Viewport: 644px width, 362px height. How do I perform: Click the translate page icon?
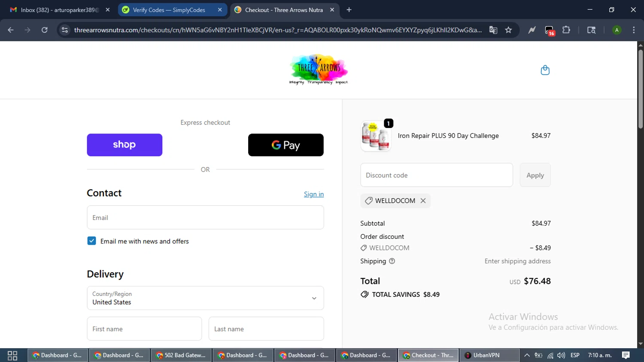(493, 30)
